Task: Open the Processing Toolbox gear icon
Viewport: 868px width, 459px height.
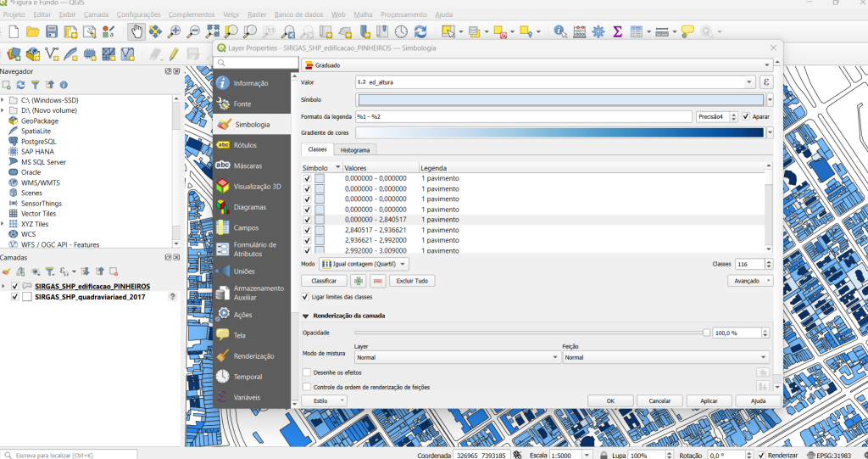Action: 598,31
